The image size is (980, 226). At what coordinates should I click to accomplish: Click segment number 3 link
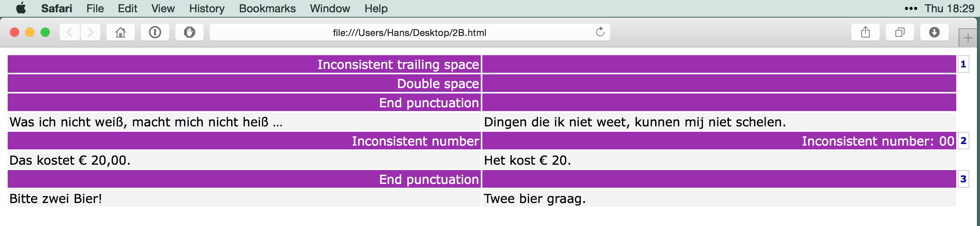click(x=963, y=179)
